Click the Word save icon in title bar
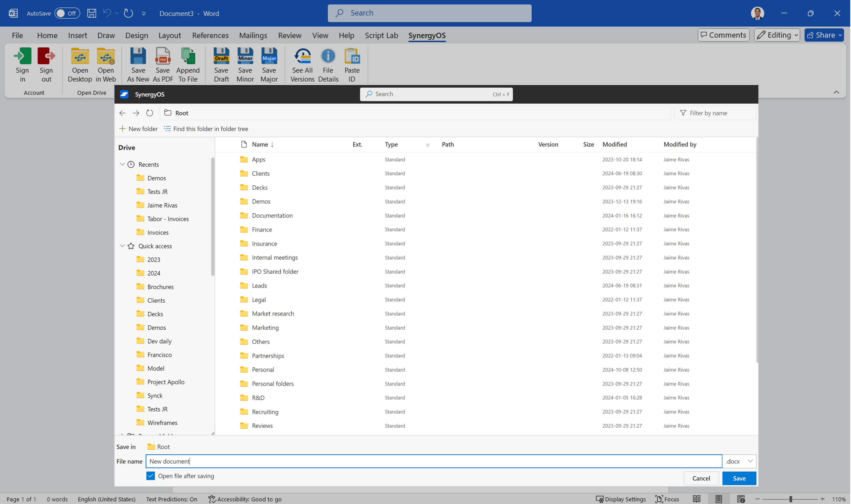This screenshot has height=504, width=851. coord(91,13)
